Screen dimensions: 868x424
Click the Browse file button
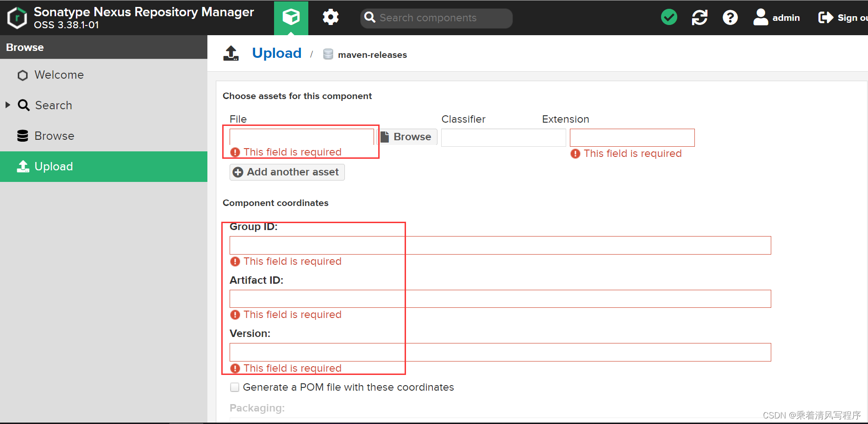coord(407,137)
